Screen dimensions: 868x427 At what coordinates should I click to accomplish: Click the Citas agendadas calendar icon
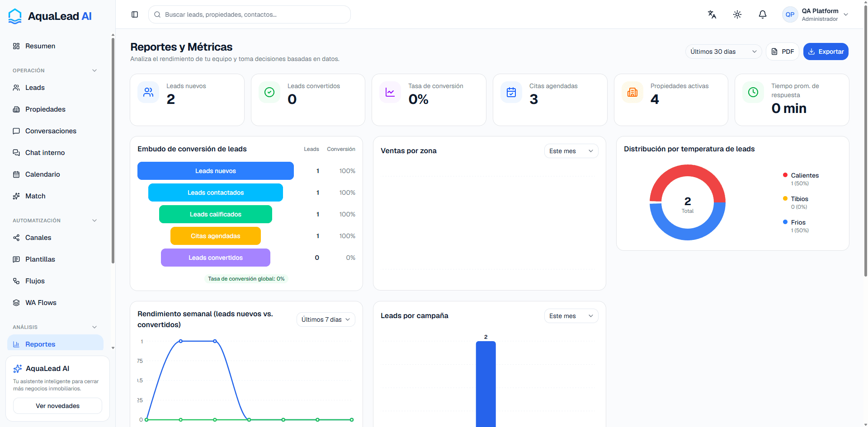[x=511, y=92]
